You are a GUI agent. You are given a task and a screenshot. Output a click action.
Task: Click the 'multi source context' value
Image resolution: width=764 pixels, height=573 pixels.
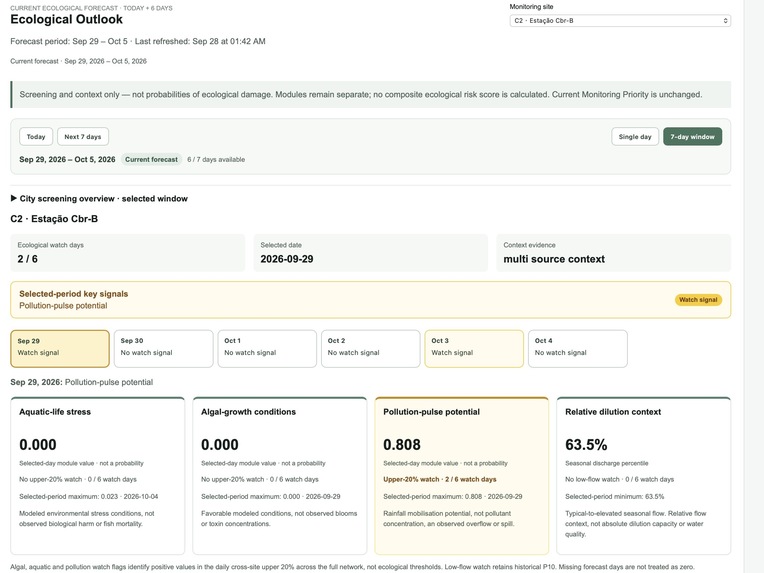[x=554, y=259]
